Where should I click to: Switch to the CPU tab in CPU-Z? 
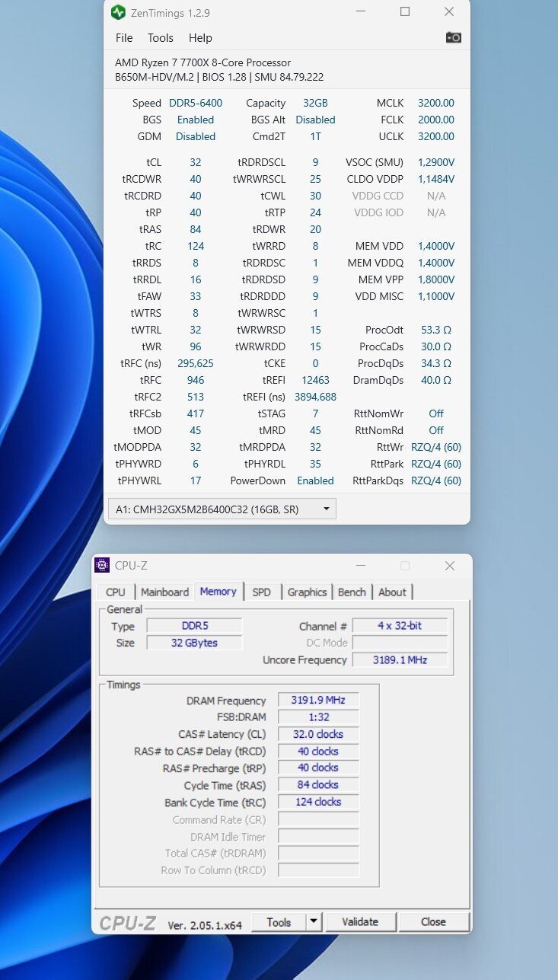(116, 592)
